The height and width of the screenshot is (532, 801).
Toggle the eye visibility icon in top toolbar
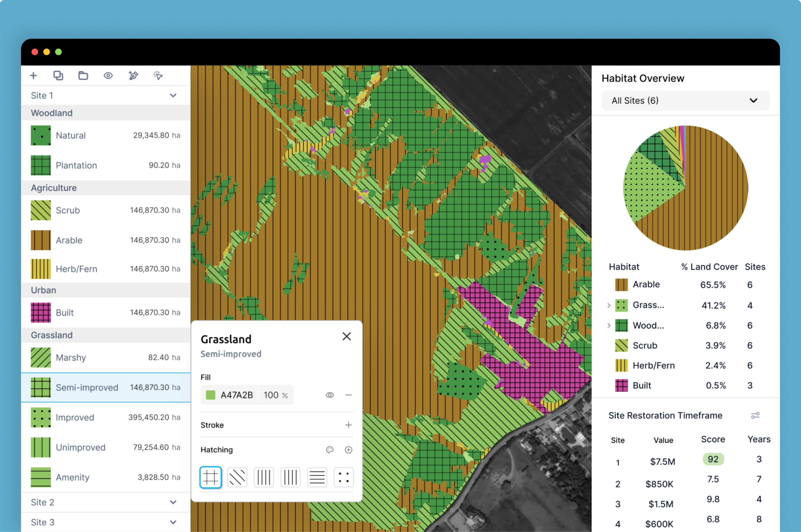point(108,75)
